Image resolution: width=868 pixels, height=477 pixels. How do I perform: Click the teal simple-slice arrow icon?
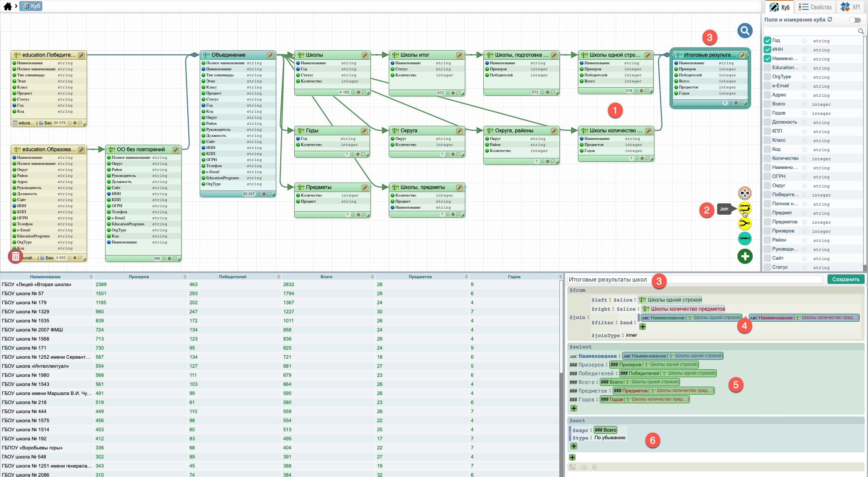744,239
